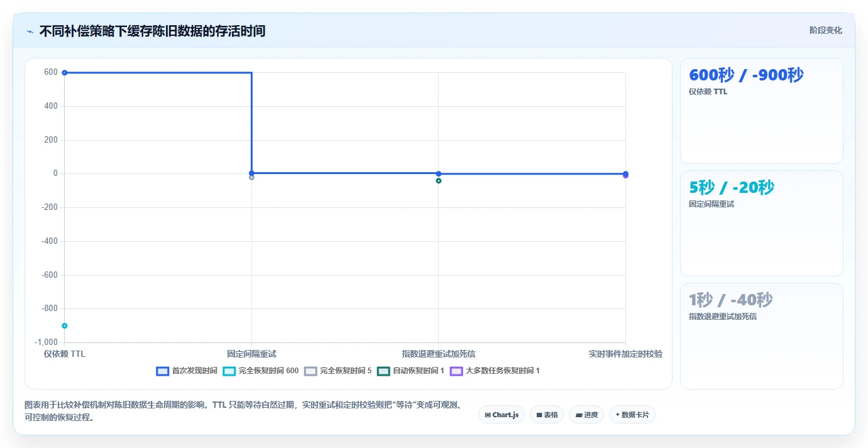The height and width of the screenshot is (448, 868).
Task: Toggle the 完全恢复时间 5 legend series
Action: pyautogui.click(x=338, y=371)
